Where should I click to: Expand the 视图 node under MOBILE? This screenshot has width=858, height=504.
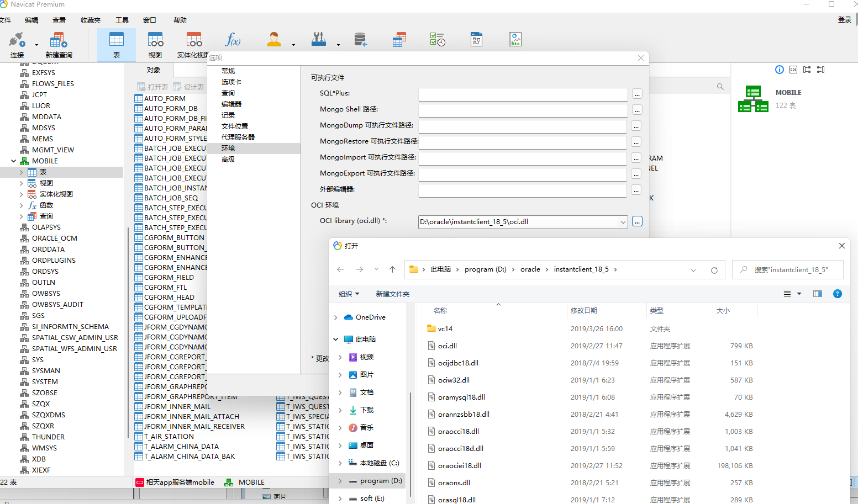[22, 183]
